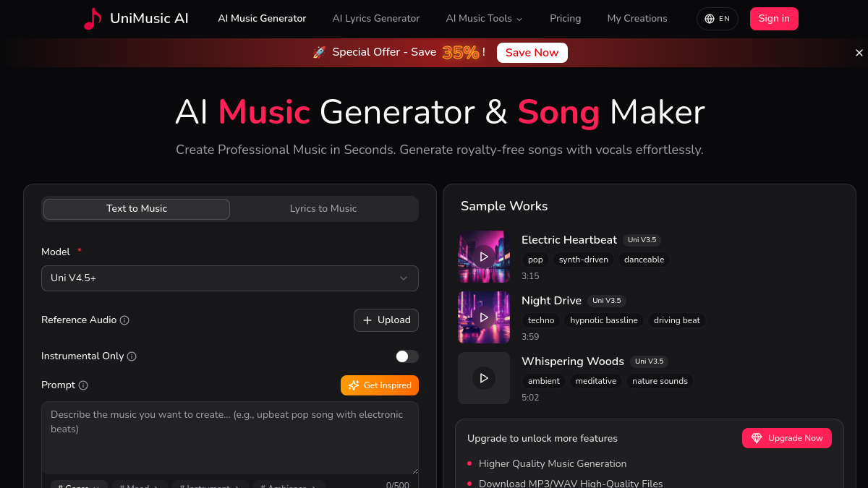Click the nature sounds tag
This screenshot has width=868, height=488.
point(660,381)
